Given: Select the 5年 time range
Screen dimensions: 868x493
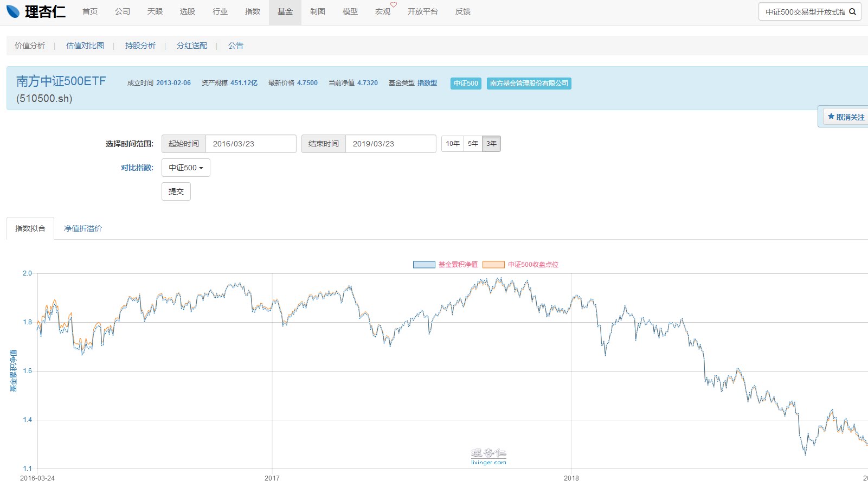Looking at the screenshot, I should (473, 144).
